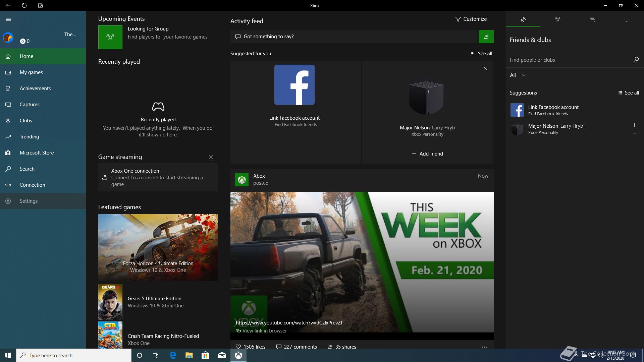
Task: Click the back arrow in title bar
Action: coord(8,5)
